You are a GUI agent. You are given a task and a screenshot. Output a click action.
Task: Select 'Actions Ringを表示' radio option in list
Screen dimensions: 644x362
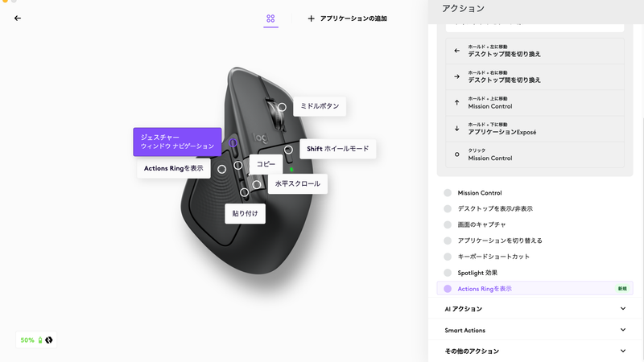pyautogui.click(x=448, y=289)
